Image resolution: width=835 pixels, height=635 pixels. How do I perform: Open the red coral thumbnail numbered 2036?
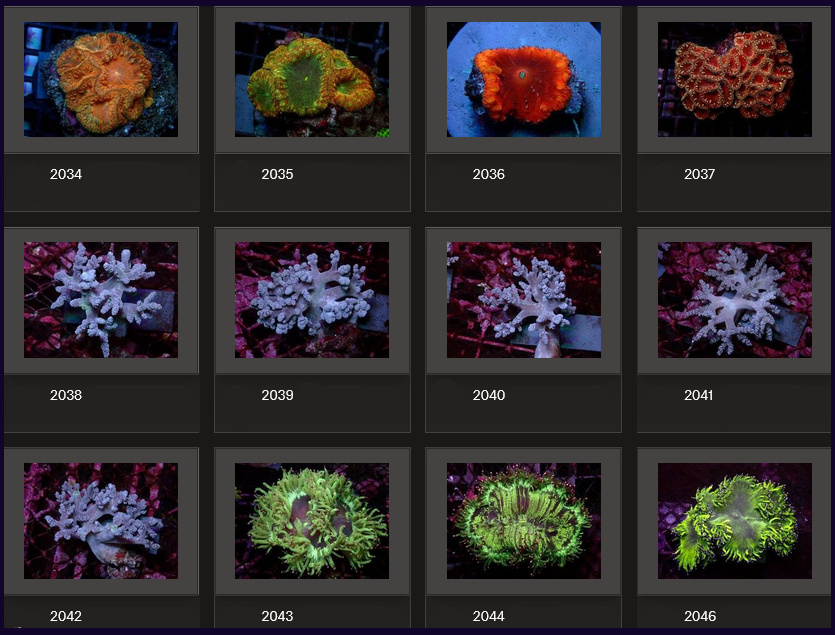click(523, 79)
